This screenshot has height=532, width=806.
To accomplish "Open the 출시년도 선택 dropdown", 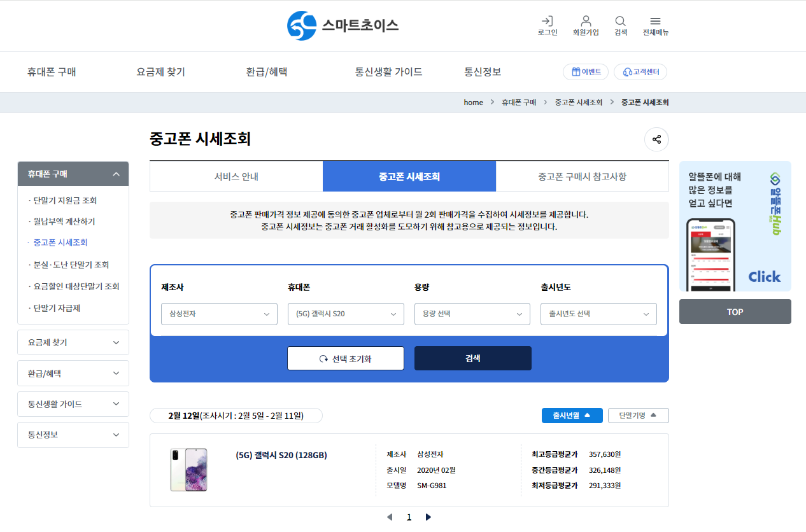I will coord(598,314).
